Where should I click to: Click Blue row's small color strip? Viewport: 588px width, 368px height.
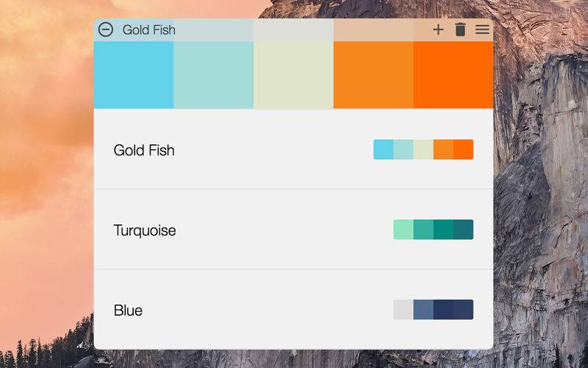[x=434, y=310]
